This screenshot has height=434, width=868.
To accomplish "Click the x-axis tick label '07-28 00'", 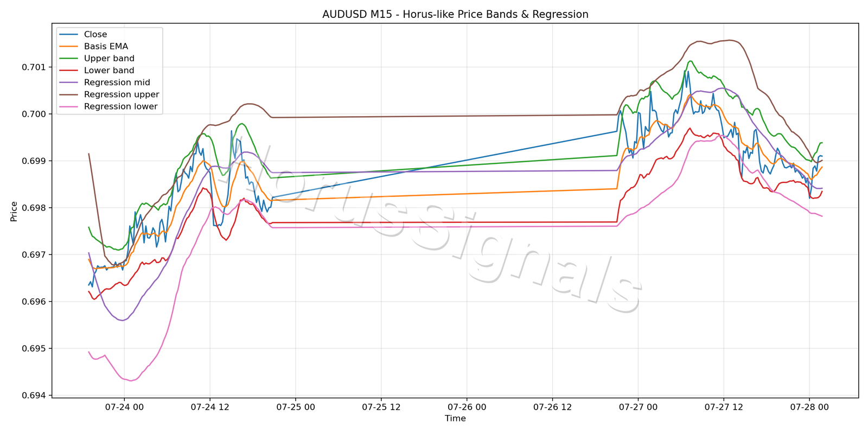I will tap(809, 407).
